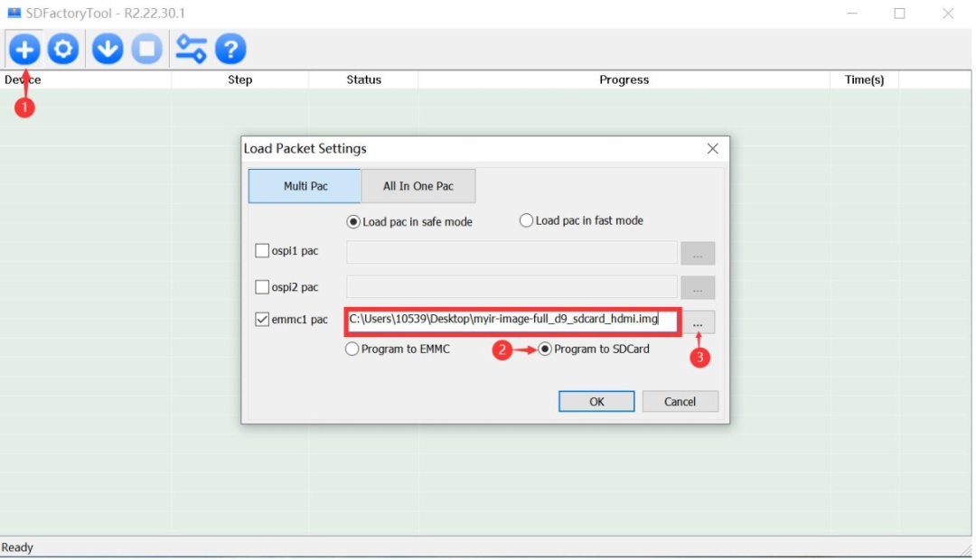Click OK to confirm packet settings

pos(596,402)
